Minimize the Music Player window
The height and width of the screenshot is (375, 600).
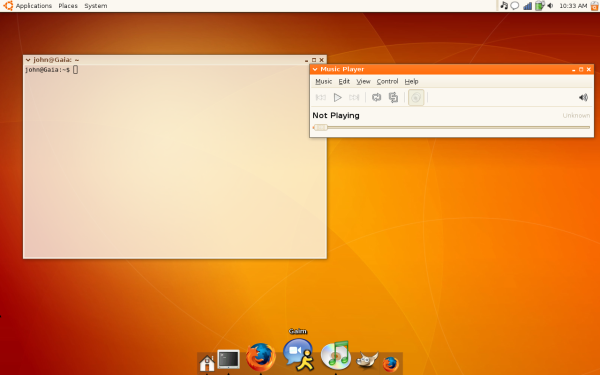tap(573, 70)
